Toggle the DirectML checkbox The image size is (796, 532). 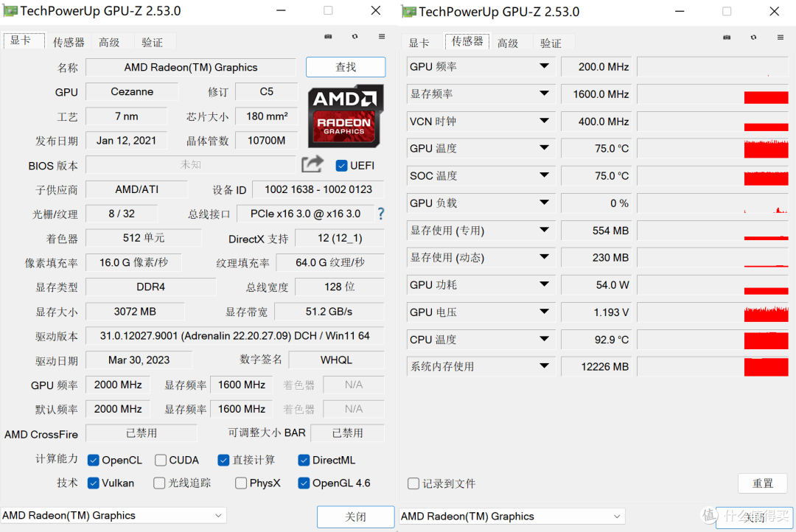coord(304,460)
